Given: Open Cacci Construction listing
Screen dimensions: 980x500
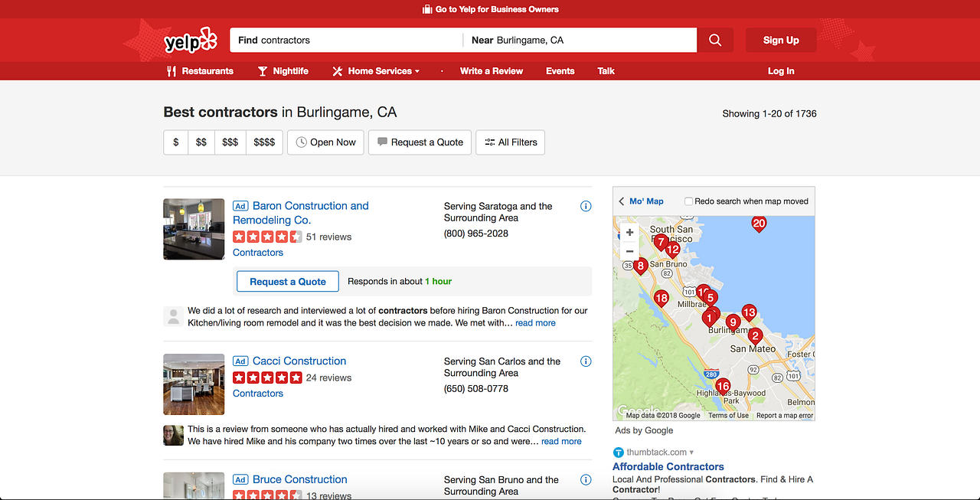Looking at the screenshot, I should [x=299, y=361].
